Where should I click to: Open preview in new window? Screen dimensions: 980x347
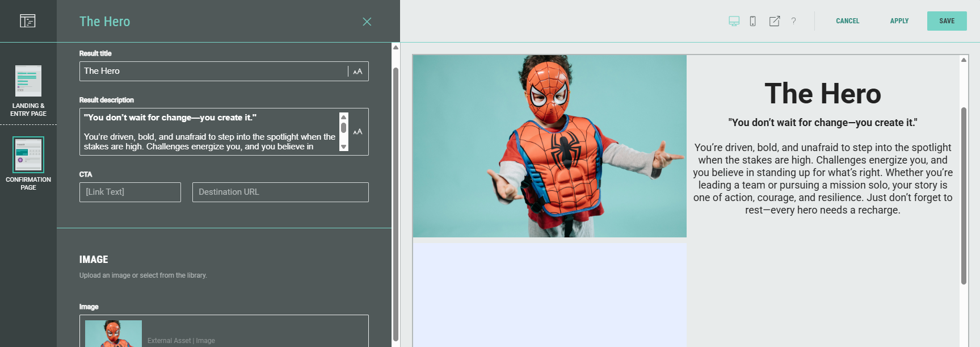[774, 21]
